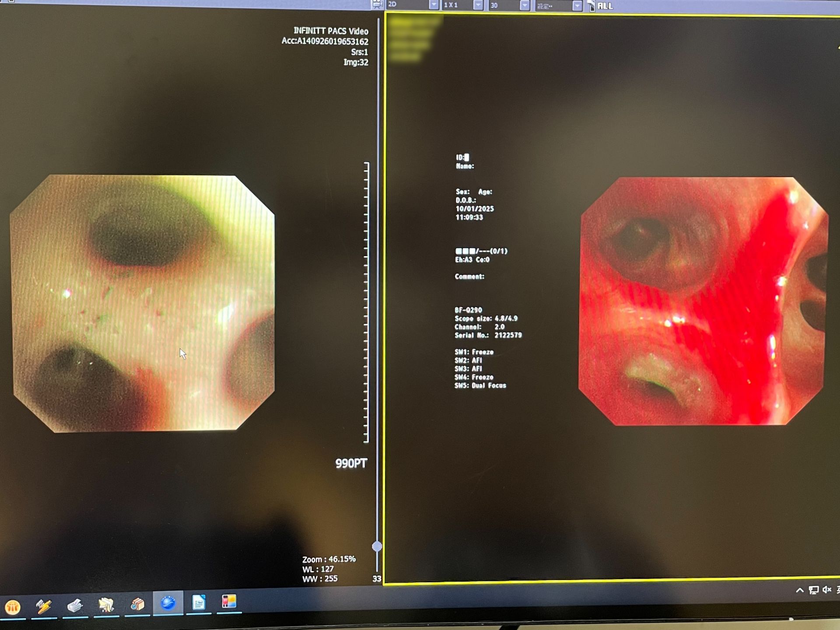The width and height of the screenshot is (840, 630).
Task: Open the 2D view mode dropdown
Action: (434, 5)
